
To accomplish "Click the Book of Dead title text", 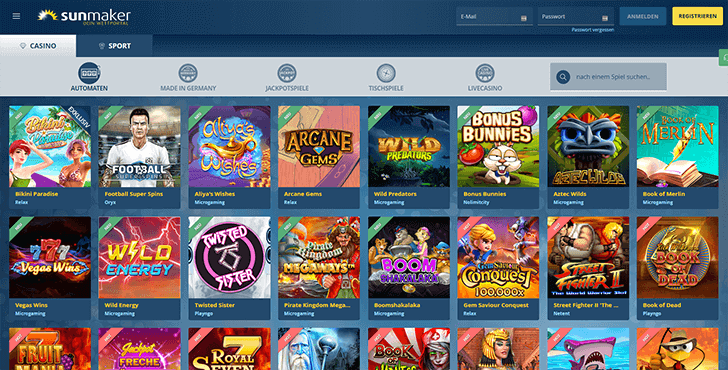I will (x=662, y=305).
